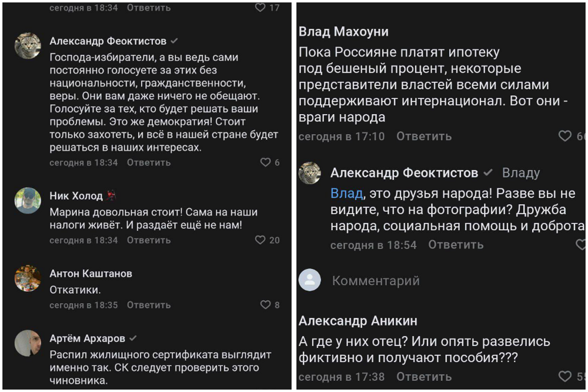The height and width of the screenshot is (392, 588).
Task: Click the 'Комментарий' input field
Action: [x=376, y=281]
